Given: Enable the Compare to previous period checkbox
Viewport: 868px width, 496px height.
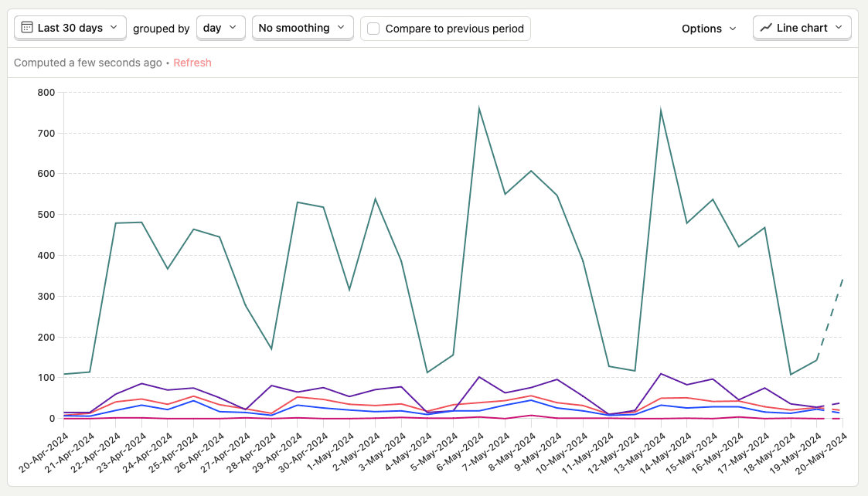Looking at the screenshot, I should click(x=373, y=29).
